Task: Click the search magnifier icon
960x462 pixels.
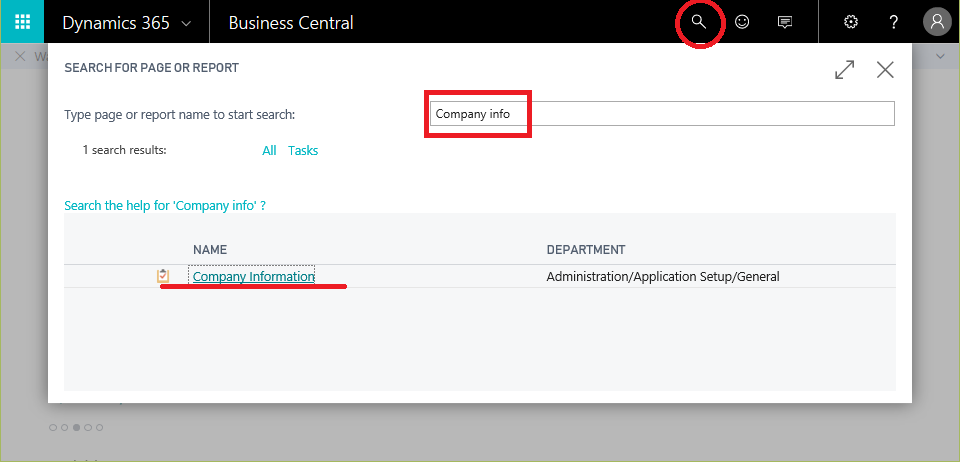Action: click(699, 22)
